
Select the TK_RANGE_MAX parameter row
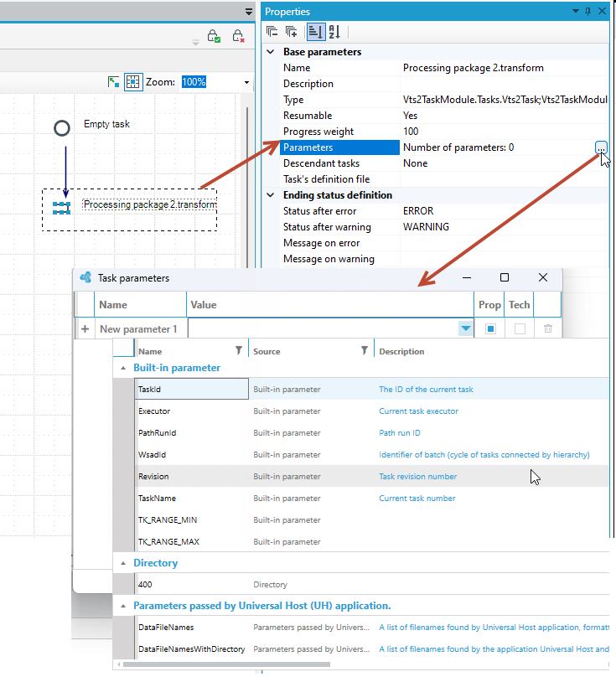point(372,541)
